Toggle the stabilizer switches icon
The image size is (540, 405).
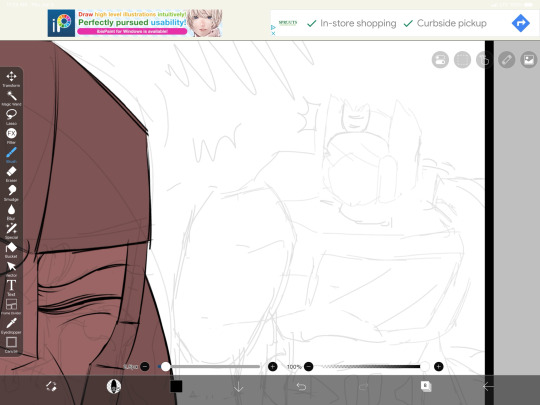pyautogui.click(x=440, y=60)
